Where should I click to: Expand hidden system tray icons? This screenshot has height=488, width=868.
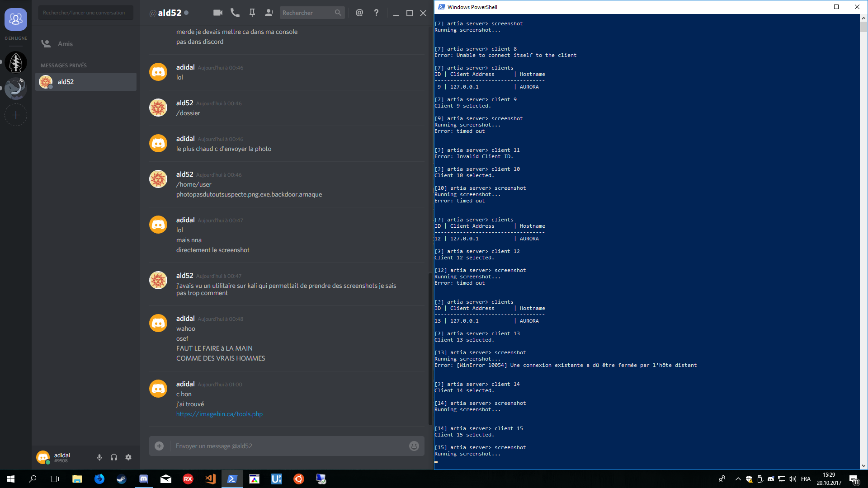point(738,479)
